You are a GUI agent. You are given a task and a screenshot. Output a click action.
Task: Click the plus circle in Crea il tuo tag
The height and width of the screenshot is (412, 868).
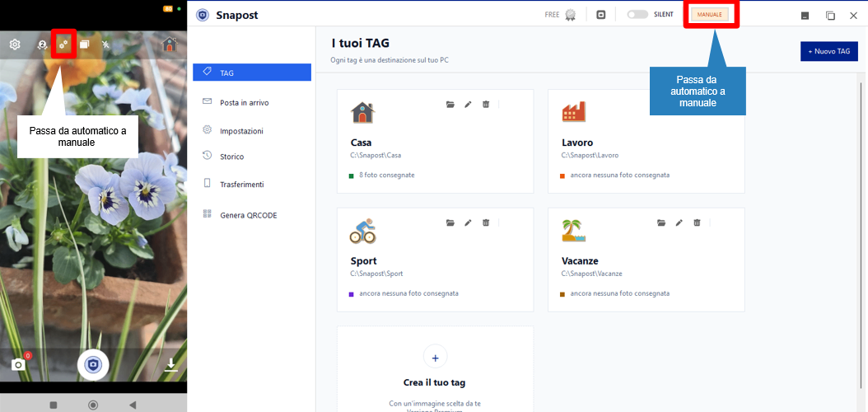tap(435, 358)
